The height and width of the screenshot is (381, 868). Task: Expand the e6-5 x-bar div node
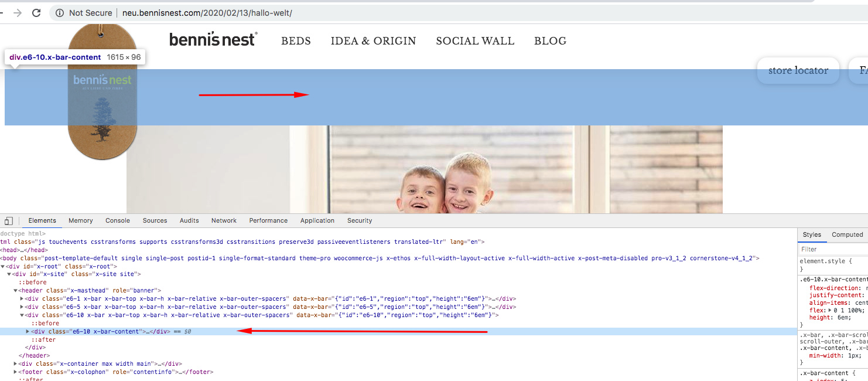click(22, 307)
